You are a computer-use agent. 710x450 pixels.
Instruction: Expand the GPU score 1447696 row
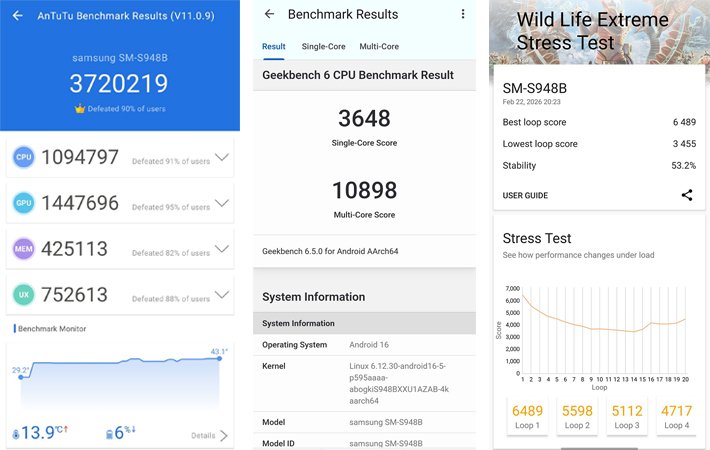(x=222, y=203)
